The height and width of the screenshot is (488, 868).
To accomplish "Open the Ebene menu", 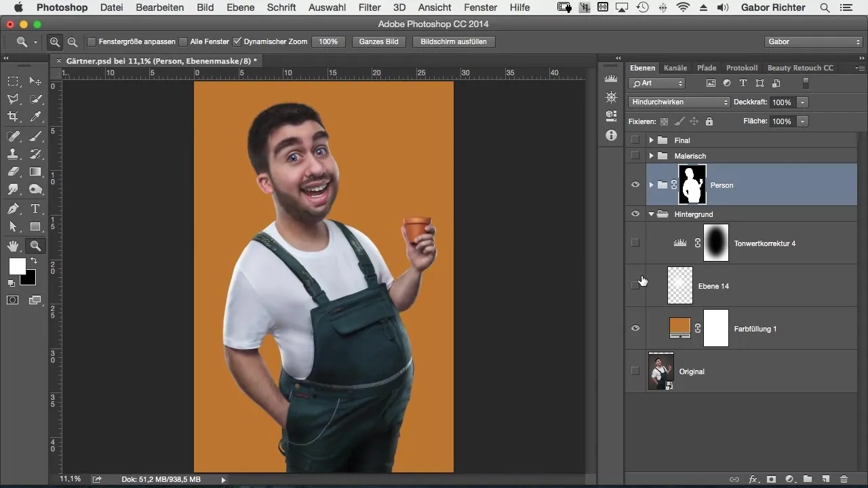I will pyautogui.click(x=241, y=7).
